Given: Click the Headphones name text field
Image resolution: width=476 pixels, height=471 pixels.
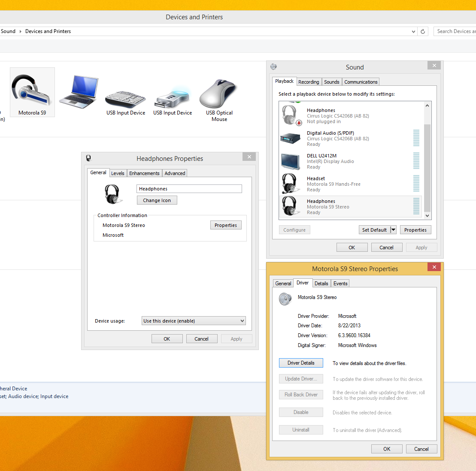Looking at the screenshot, I should pyautogui.click(x=189, y=189).
